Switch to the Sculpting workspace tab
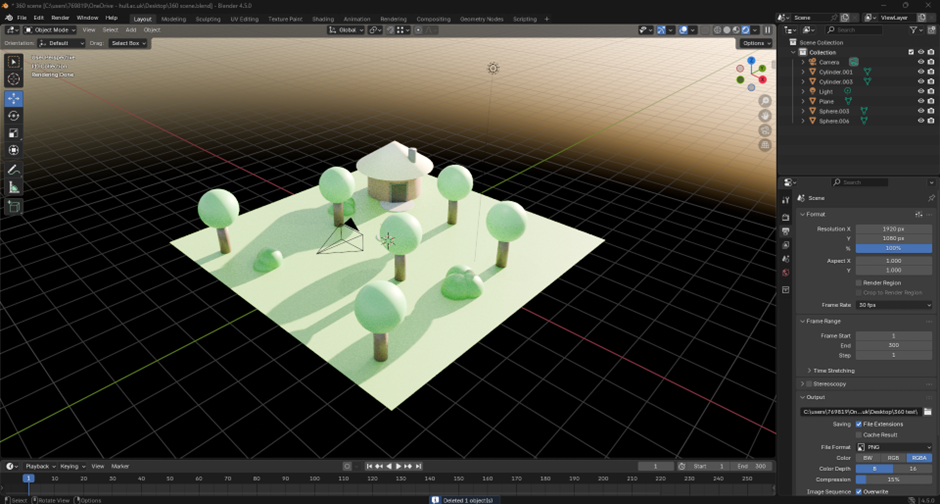The width and height of the screenshot is (940, 504). click(x=208, y=18)
